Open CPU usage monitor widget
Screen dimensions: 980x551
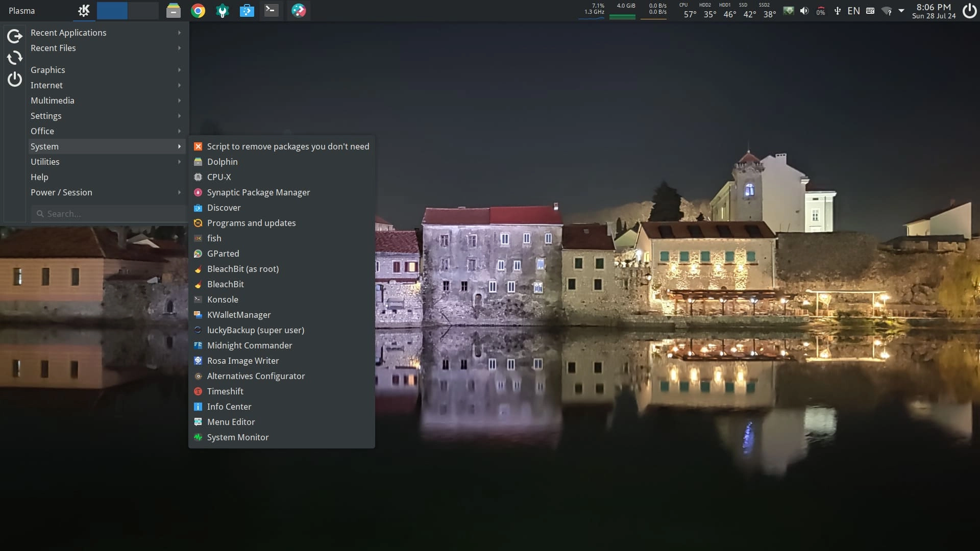pyautogui.click(x=592, y=11)
